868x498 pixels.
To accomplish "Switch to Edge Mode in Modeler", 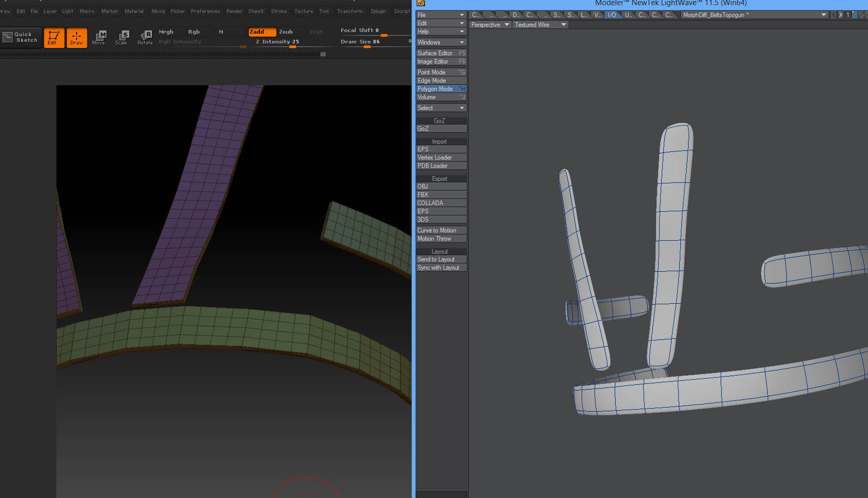I will click(441, 81).
